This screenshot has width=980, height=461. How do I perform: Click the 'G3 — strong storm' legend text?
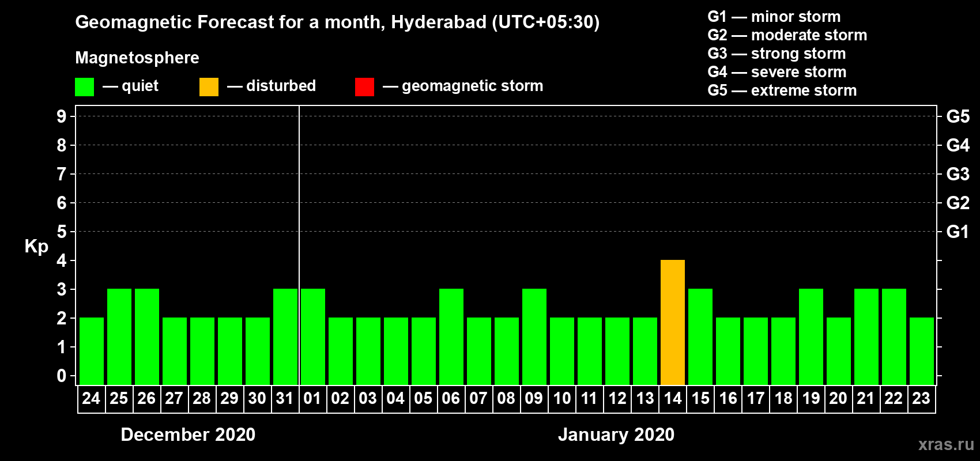[777, 54]
